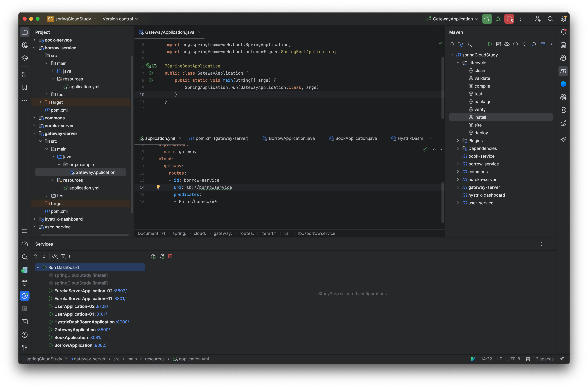Switch to BookApplication.java tab
Viewport: 588px width, 388px height.
coord(353,138)
